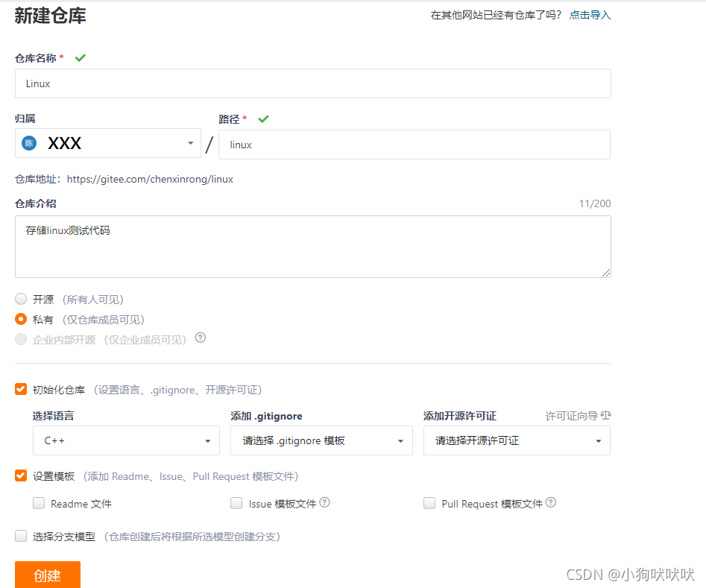Click the license wizard scale icon

point(606,415)
